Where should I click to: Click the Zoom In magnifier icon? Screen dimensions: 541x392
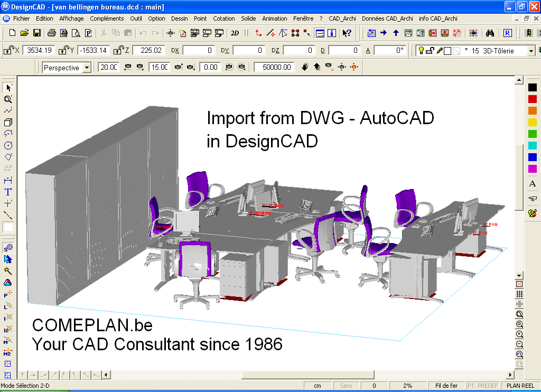tap(519, 334)
